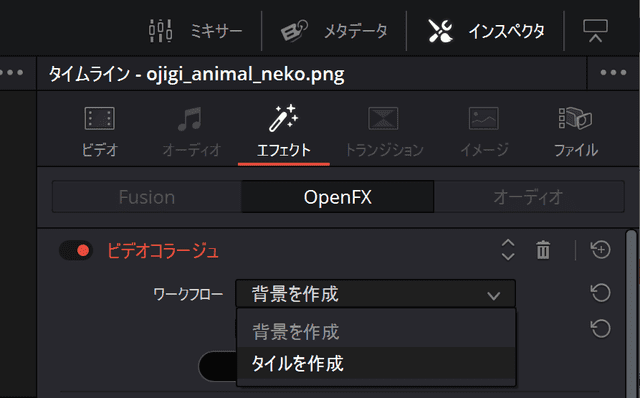The width and height of the screenshot is (640, 398).
Task: Expand the ワークフロー dropdown
Action: pyautogui.click(x=376, y=293)
